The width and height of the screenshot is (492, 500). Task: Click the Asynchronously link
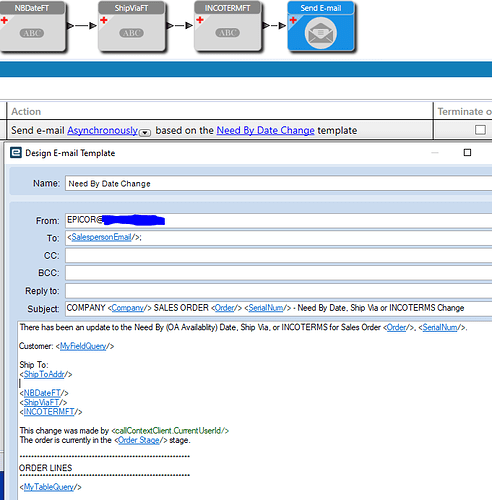pyautogui.click(x=103, y=130)
